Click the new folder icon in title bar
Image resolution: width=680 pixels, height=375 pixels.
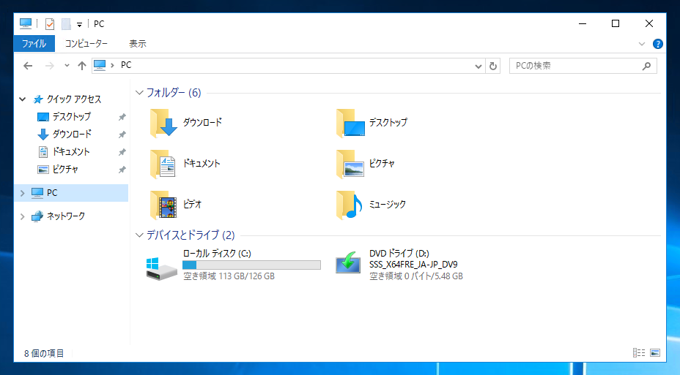point(65,24)
